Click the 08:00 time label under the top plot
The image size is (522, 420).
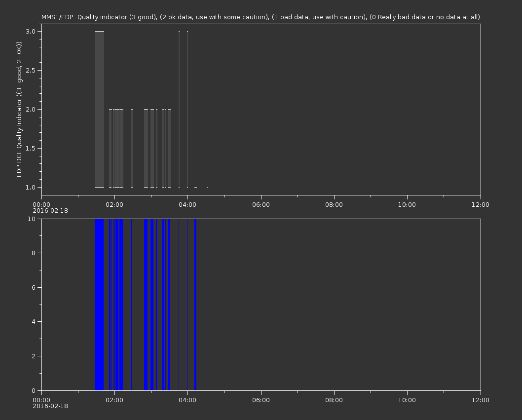pos(334,204)
